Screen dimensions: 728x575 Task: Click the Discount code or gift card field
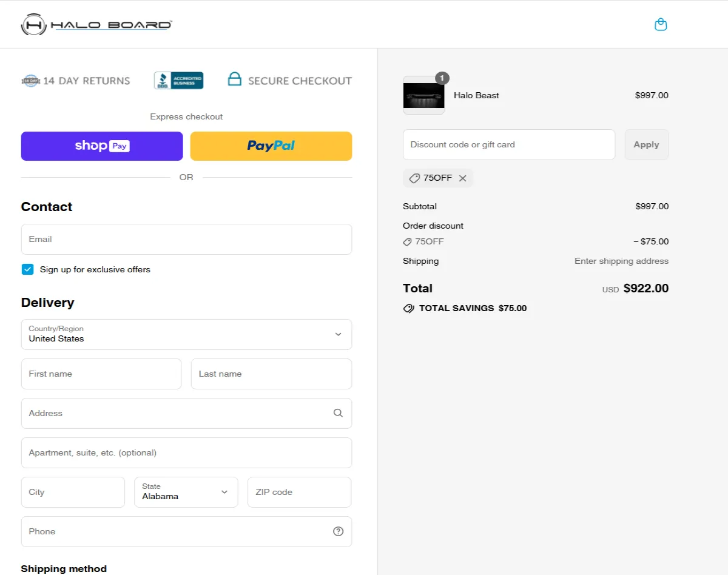509,144
